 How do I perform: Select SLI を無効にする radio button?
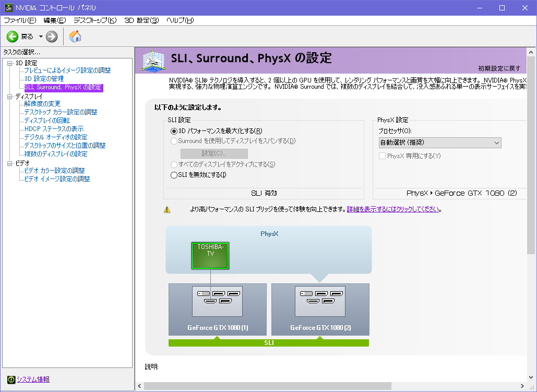pos(174,175)
